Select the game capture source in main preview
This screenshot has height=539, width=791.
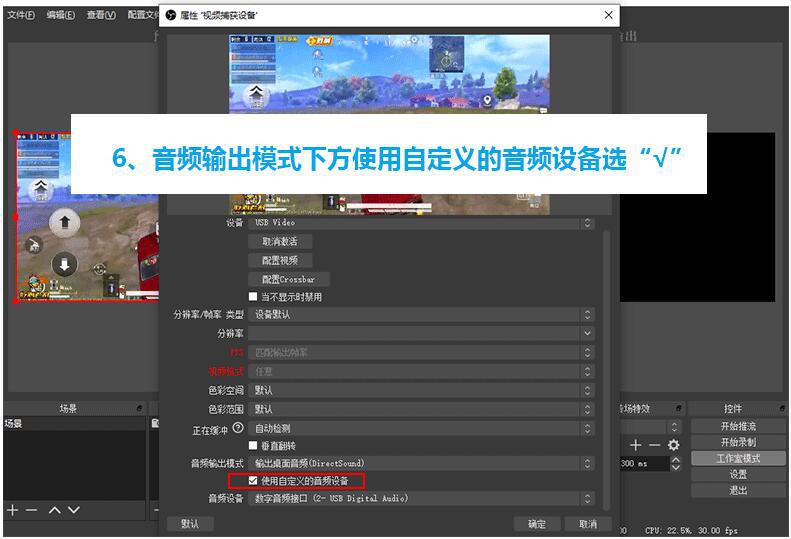pyautogui.click(x=87, y=217)
